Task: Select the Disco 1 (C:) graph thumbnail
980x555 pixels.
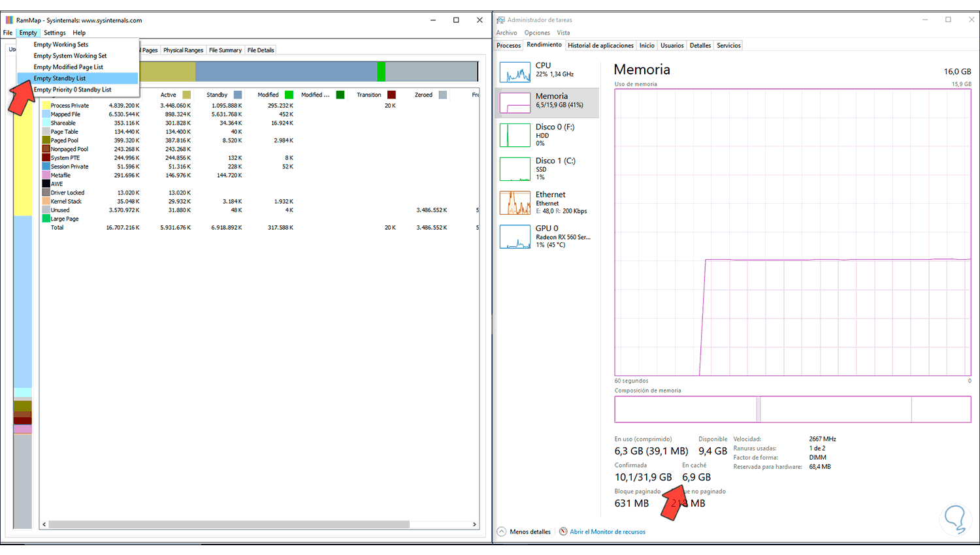Action: (x=515, y=169)
